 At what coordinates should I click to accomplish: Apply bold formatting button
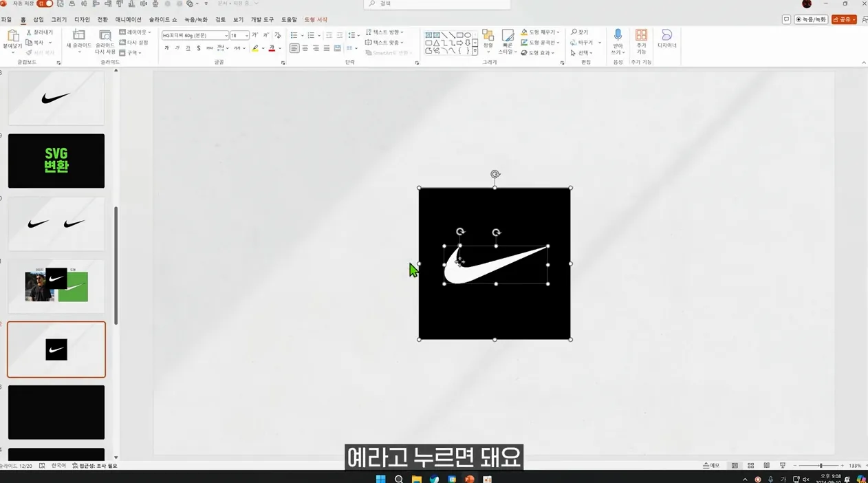point(166,48)
